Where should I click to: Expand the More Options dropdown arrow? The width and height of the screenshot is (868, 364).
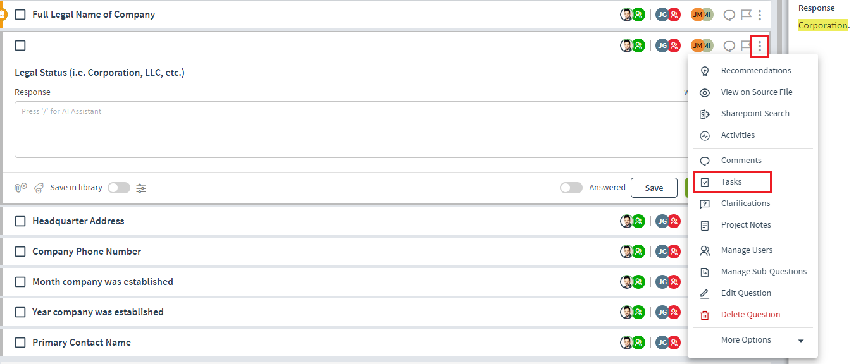(x=801, y=341)
